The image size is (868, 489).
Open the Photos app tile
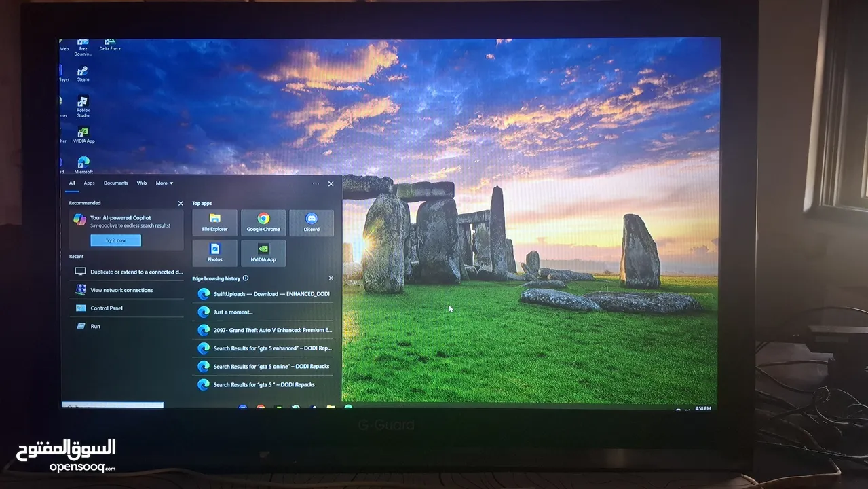tap(214, 253)
